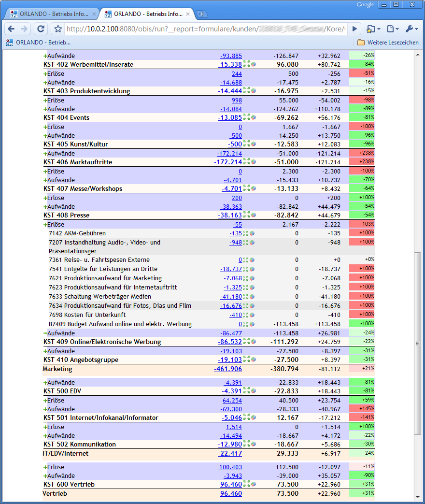Click globe icon in KST 404 Events row
The width and height of the screenshot is (425, 504).
pos(254,117)
